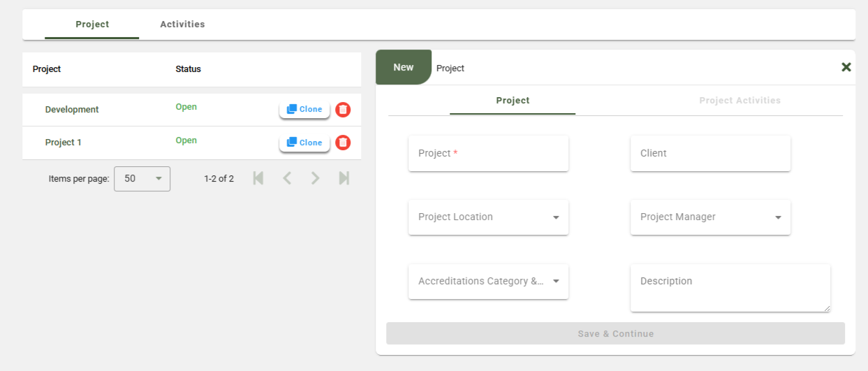Select the Project tab in the form panel
Viewport: 868px width, 371px height.
point(513,101)
